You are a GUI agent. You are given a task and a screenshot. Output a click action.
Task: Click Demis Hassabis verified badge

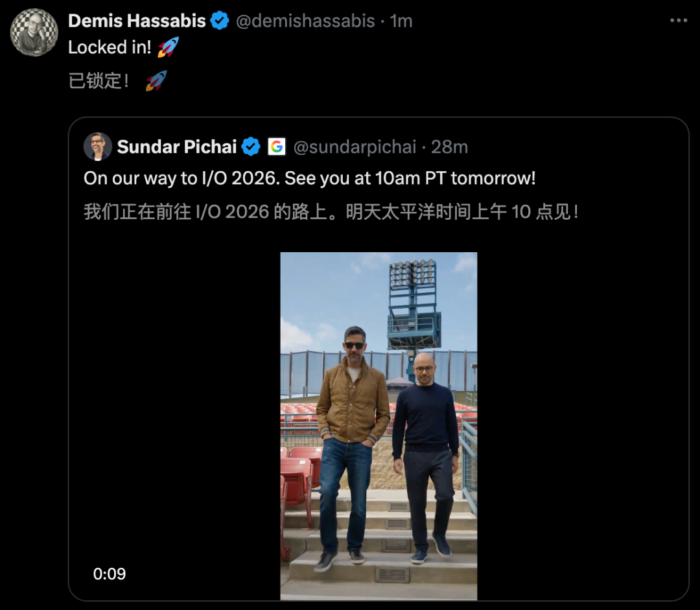(x=220, y=21)
